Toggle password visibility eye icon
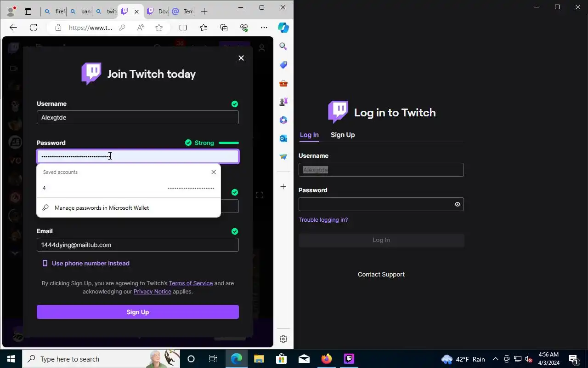The height and width of the screenshot is (368, 588). 458,204
